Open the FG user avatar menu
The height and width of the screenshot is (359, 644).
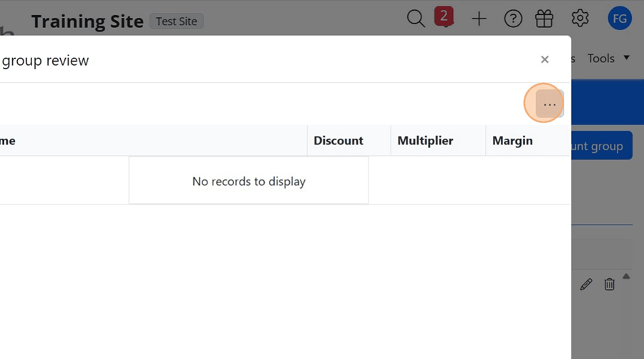point(620,19)
